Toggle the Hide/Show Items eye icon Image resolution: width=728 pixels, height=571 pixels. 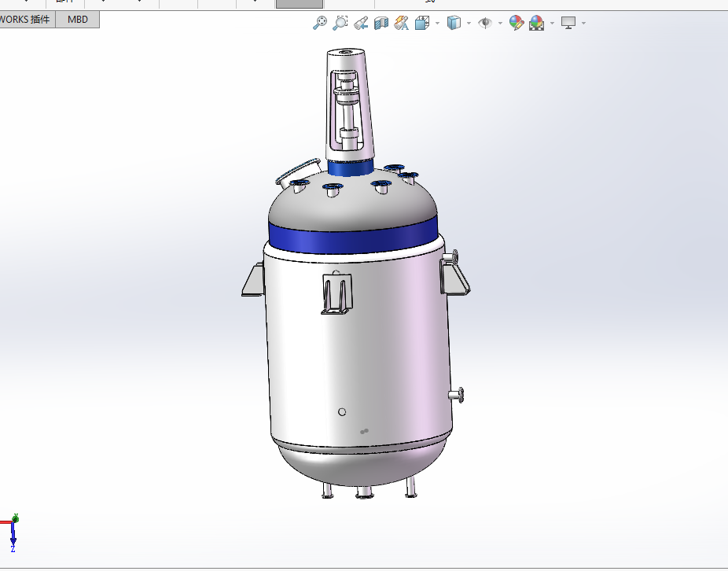click(485, 22)
